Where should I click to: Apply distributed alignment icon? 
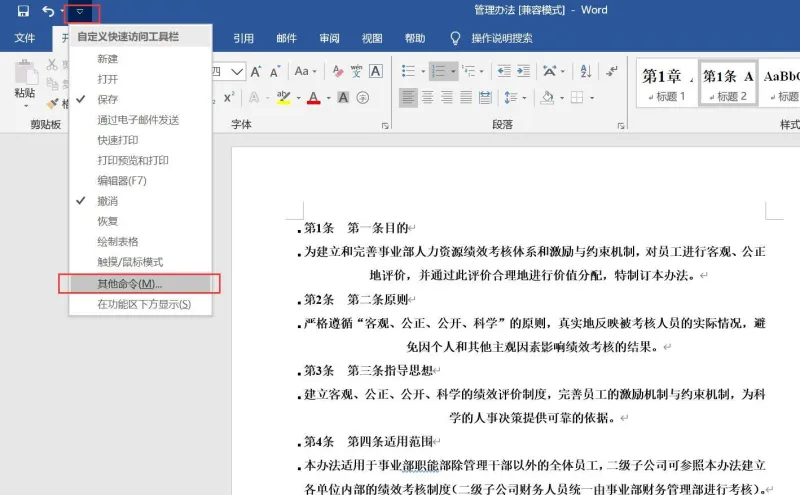coord(485,97)
